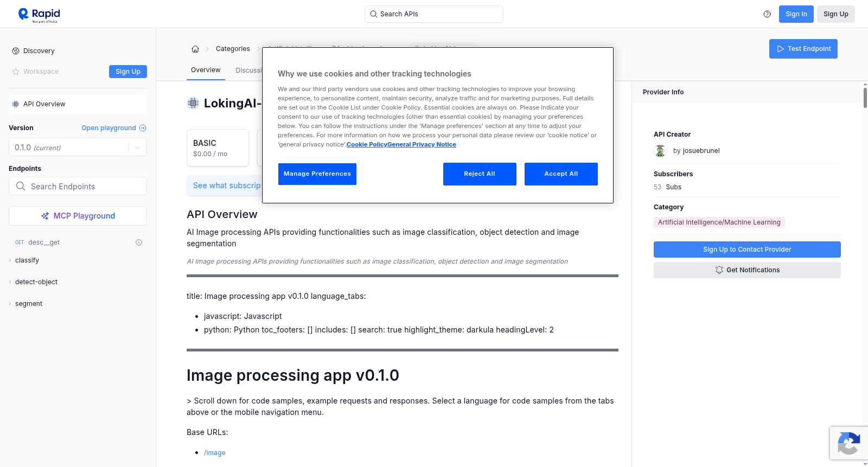This screenshot has height=467, width=868.
Task: Click the reCAPTCHA badge
Action: pyautogui.click(x=848, y=443)
